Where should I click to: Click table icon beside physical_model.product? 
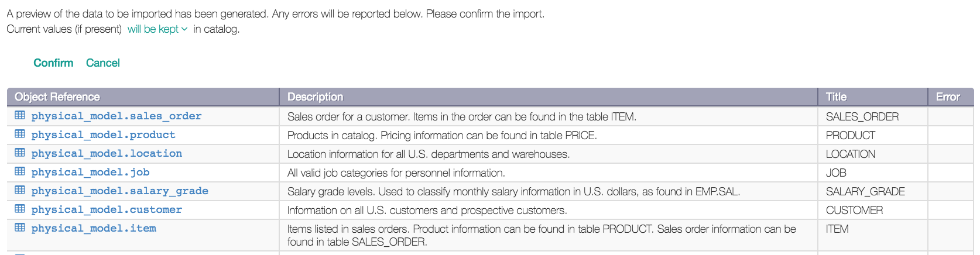[x=20, y=134]
